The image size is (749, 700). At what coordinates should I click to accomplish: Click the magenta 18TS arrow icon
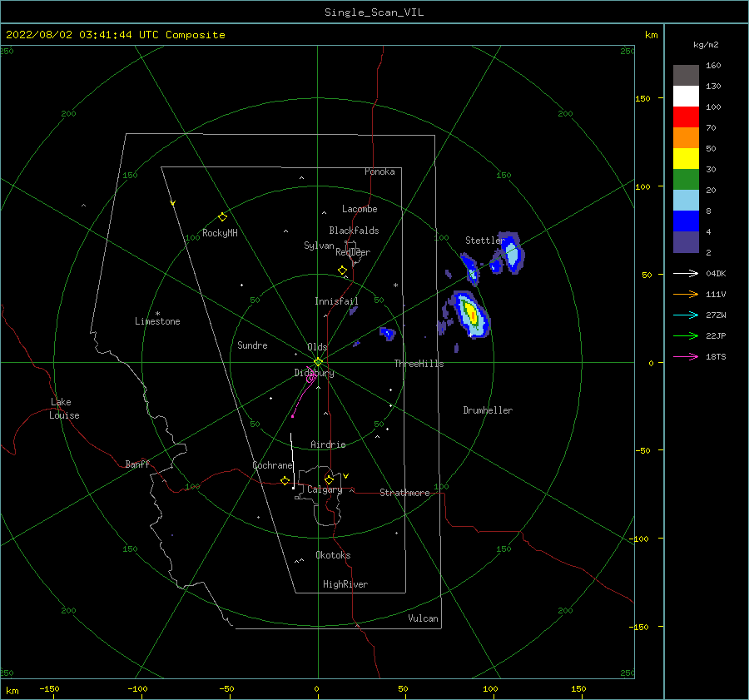(x=686, y=356)
